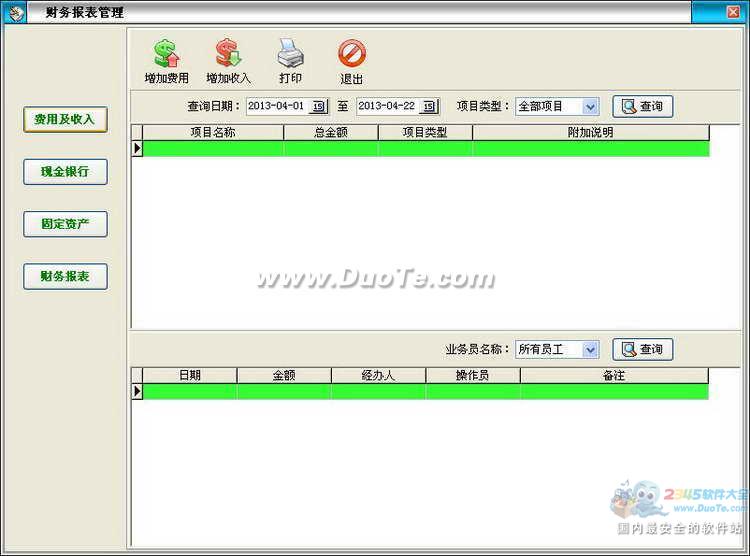Open the 现金银行 section
Image resolution: width=750 pixels, height=556 pixels.
65,172
